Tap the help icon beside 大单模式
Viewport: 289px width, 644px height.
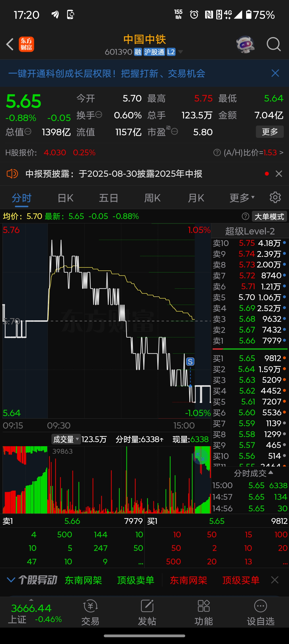click(x=245, y=216)
